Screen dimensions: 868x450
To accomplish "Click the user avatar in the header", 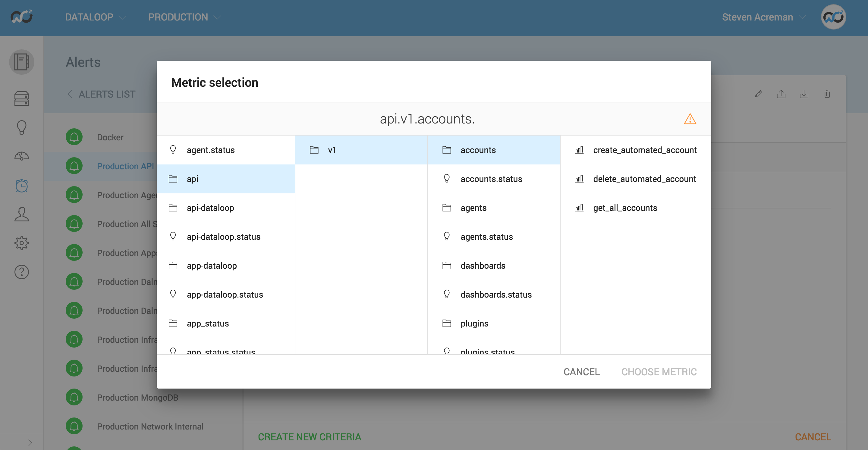I will point(834,17).
